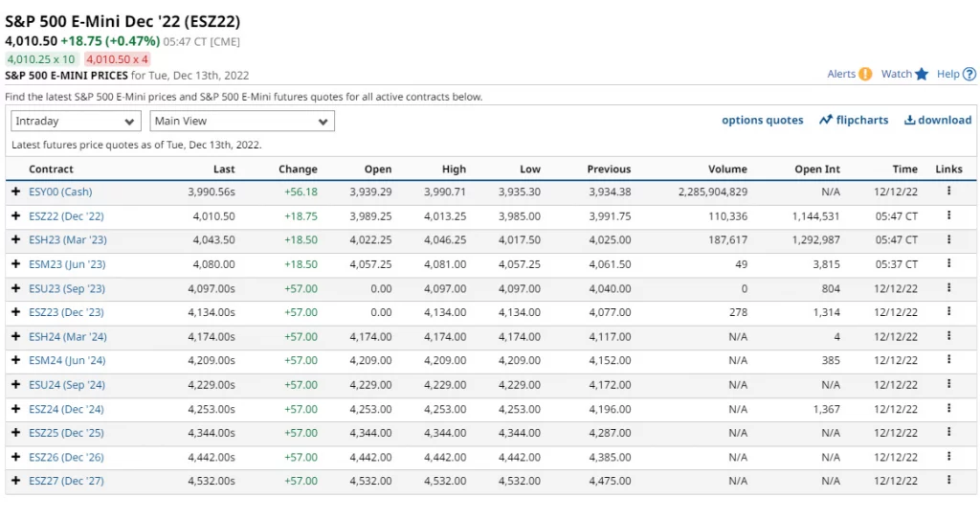Expand the ESU24 (Sep '24) row plus sign
This screenshot has height=520, width=980.
click(x=15, y=385)
